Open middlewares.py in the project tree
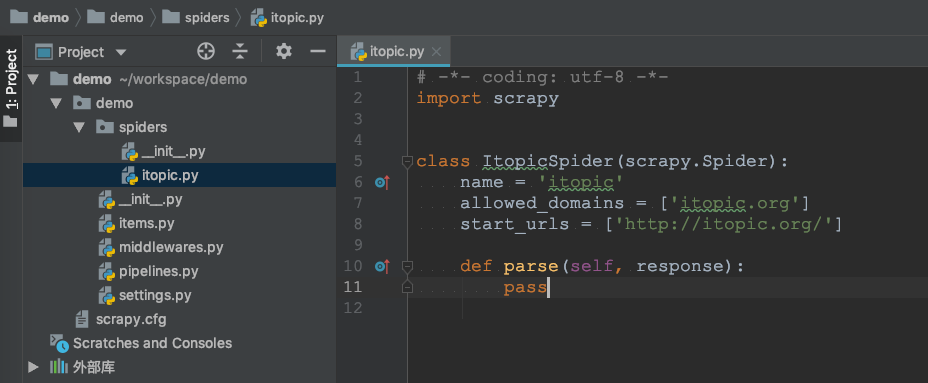928x383 pixels. tap(171, 247)
